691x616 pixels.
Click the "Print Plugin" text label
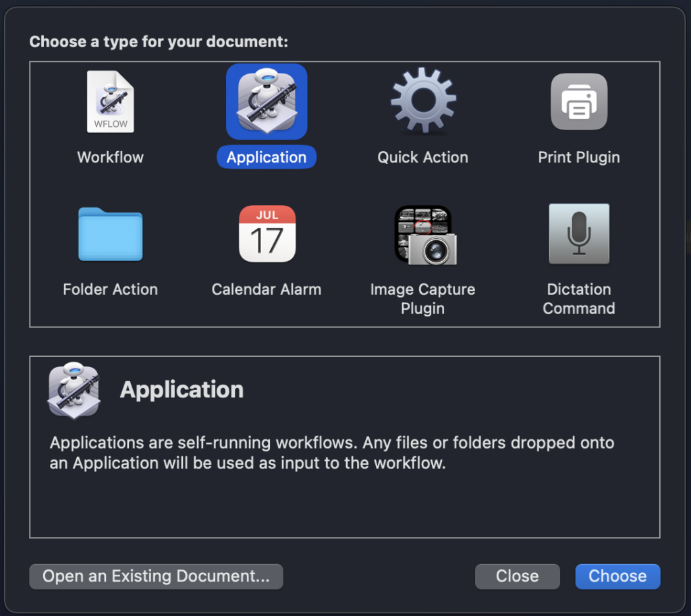579,157
